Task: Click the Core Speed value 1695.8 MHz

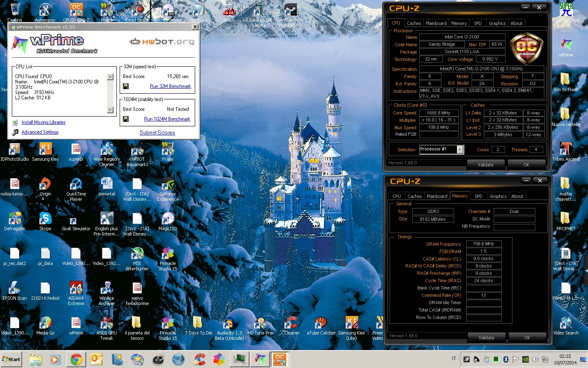Action: pos(439,113)
